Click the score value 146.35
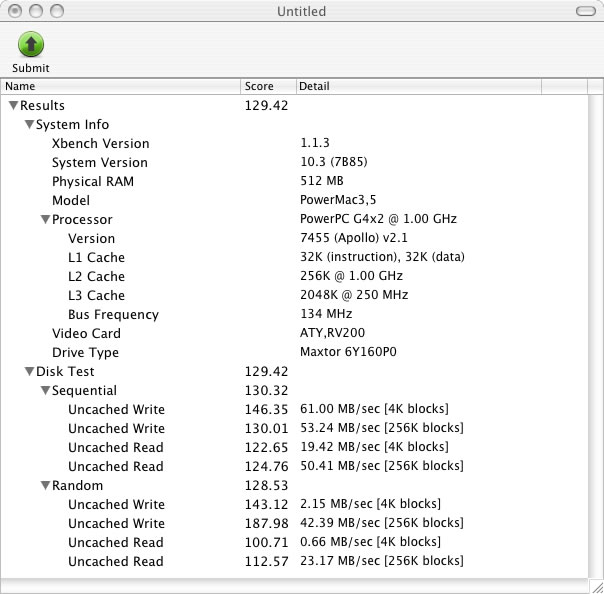 pos(267,409)
